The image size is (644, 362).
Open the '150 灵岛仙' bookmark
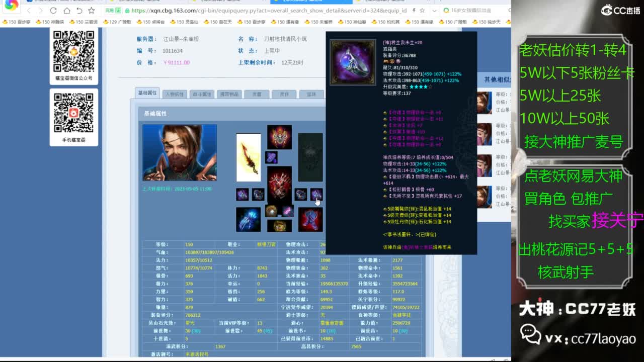184,22
